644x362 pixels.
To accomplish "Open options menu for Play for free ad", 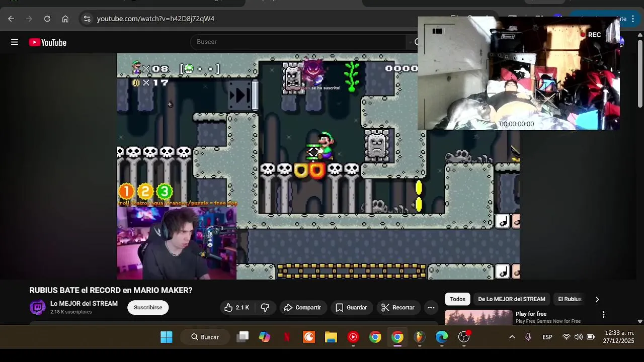I will tap(603, 315).
